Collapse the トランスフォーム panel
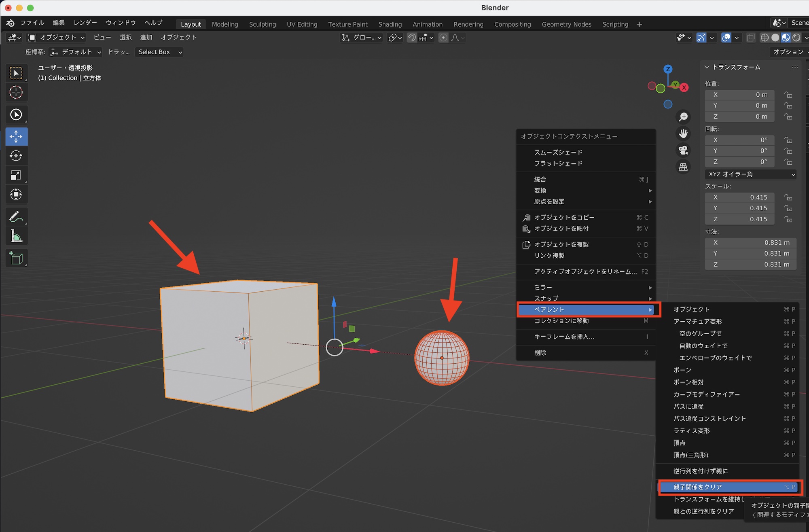809x532 pixels. [x=707, y=67]
